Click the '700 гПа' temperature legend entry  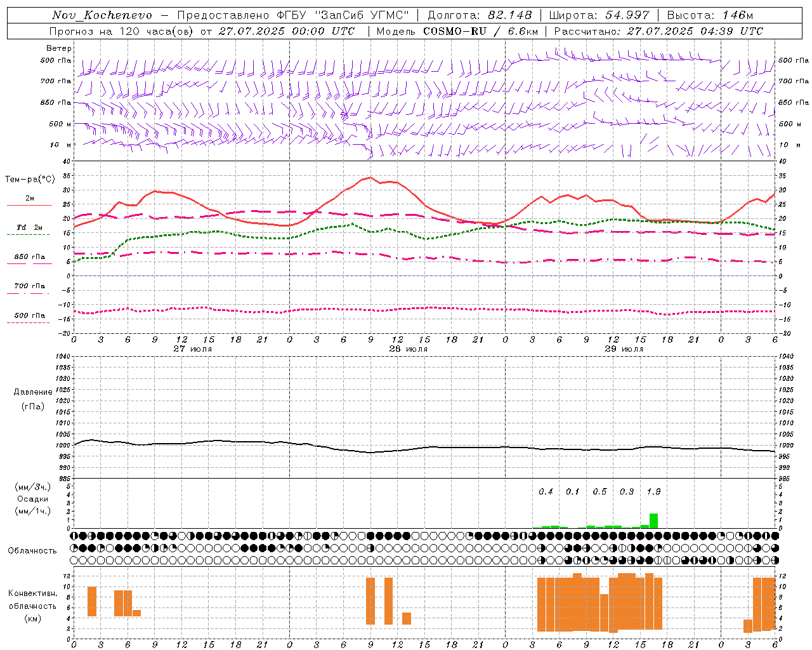(x=30, y=286)
